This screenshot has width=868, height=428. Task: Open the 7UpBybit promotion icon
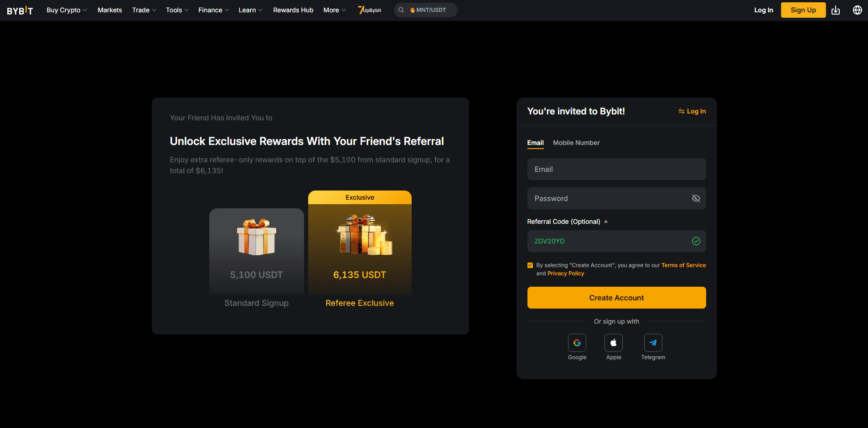point(370,10)
